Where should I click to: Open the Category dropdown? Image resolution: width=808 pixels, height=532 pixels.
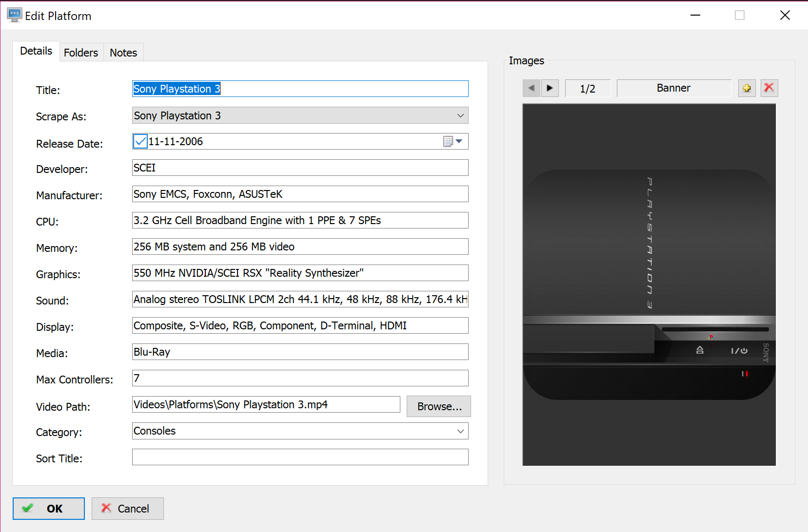click(x=460, y=431)
